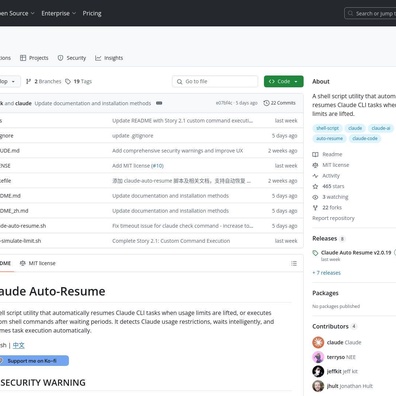396x396 pixels.
Task: Click the fork icon beside 22 forks
Action: [x=315, y=208]
